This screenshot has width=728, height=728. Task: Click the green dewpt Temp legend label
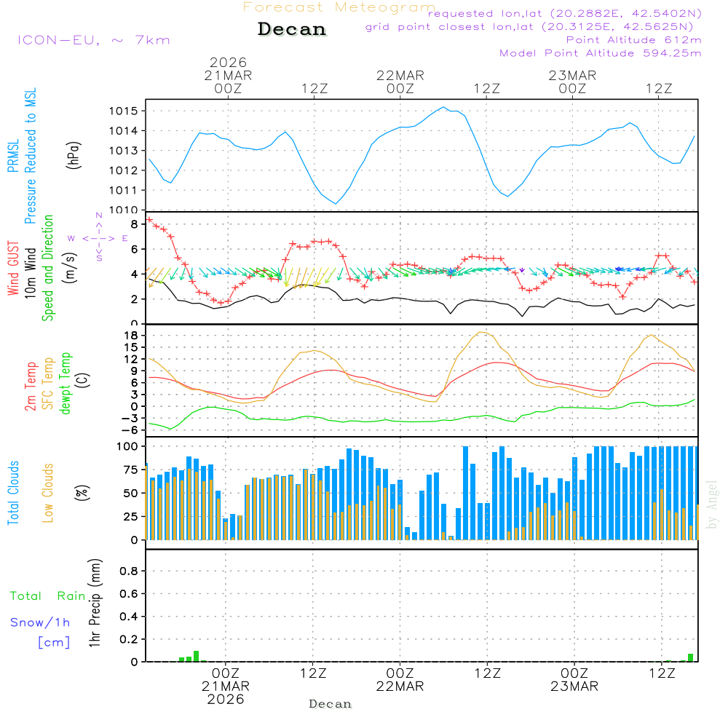(x=66, y=384)
